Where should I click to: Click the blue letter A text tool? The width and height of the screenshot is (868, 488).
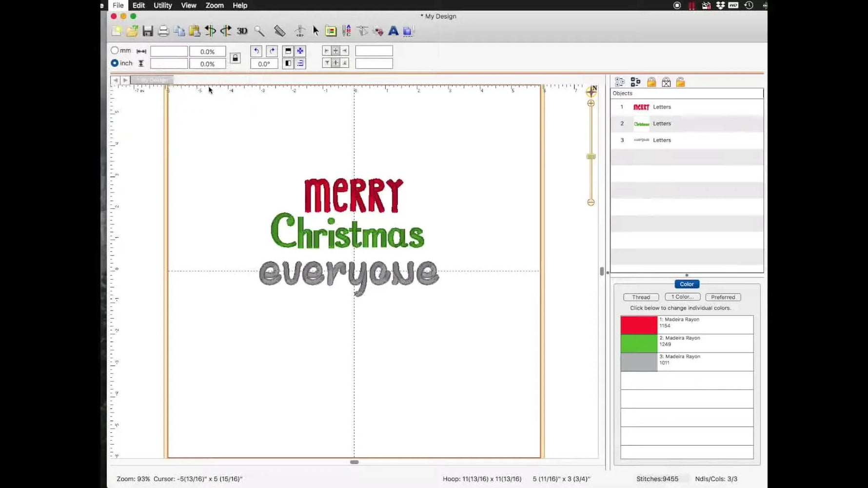(x=393, y=31)
